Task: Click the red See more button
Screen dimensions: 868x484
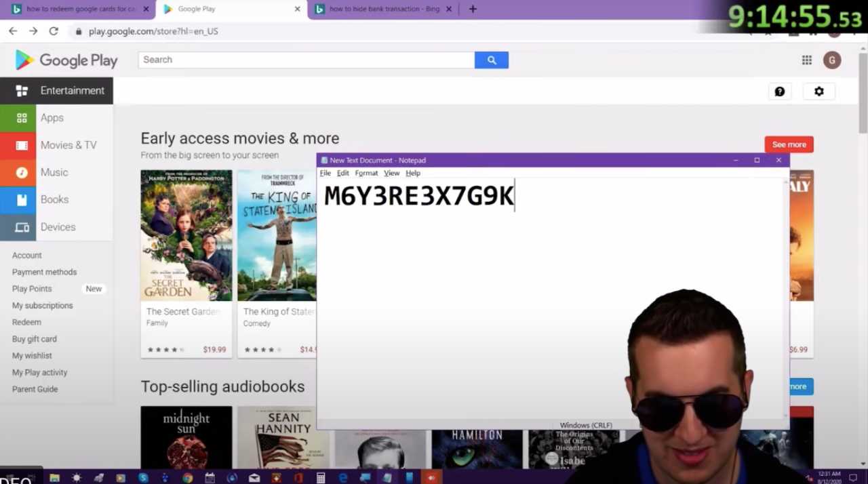Action: click(789, 144)
